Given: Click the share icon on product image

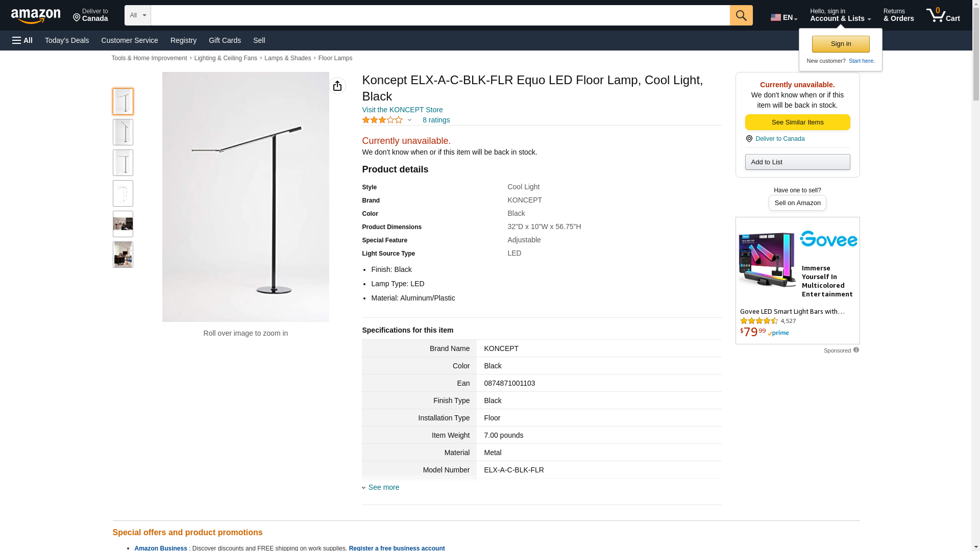Looking at the screenshot, I should click(337, 86).
